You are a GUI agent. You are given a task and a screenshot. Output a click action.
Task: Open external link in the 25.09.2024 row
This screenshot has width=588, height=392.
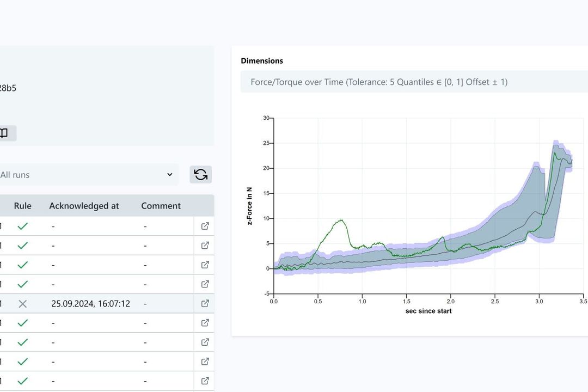[x=205, y=303]
